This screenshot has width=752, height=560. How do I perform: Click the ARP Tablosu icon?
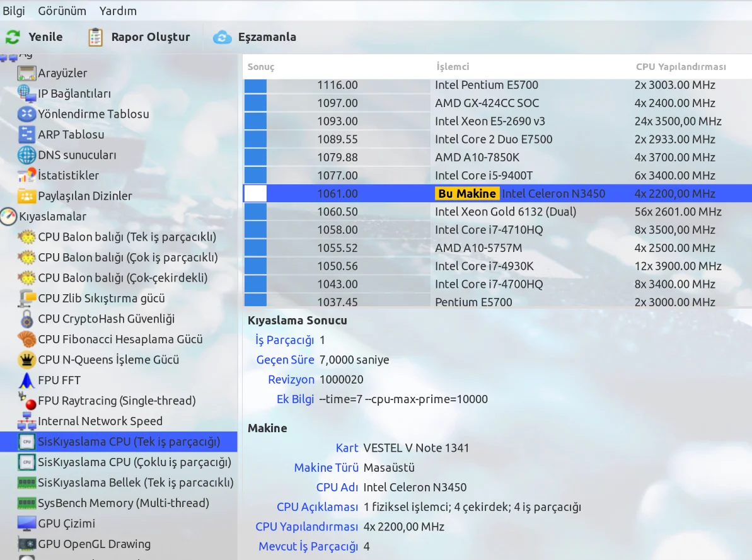pos(27,135)
